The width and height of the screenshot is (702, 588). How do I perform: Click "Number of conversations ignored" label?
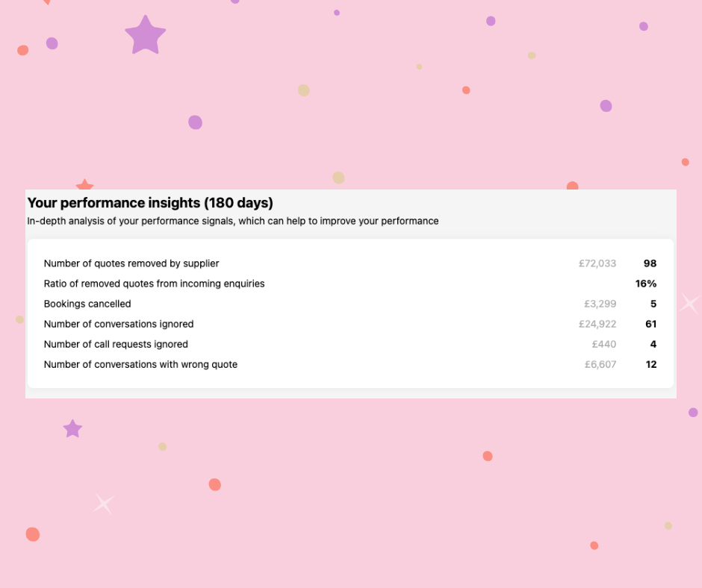coord(119,324)
